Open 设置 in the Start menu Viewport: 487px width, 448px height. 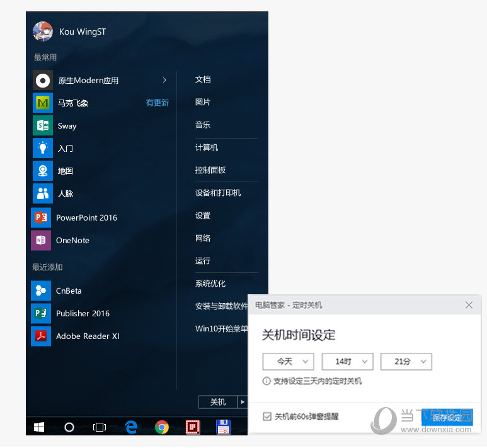pyautogui.click(x=203, y=215)
